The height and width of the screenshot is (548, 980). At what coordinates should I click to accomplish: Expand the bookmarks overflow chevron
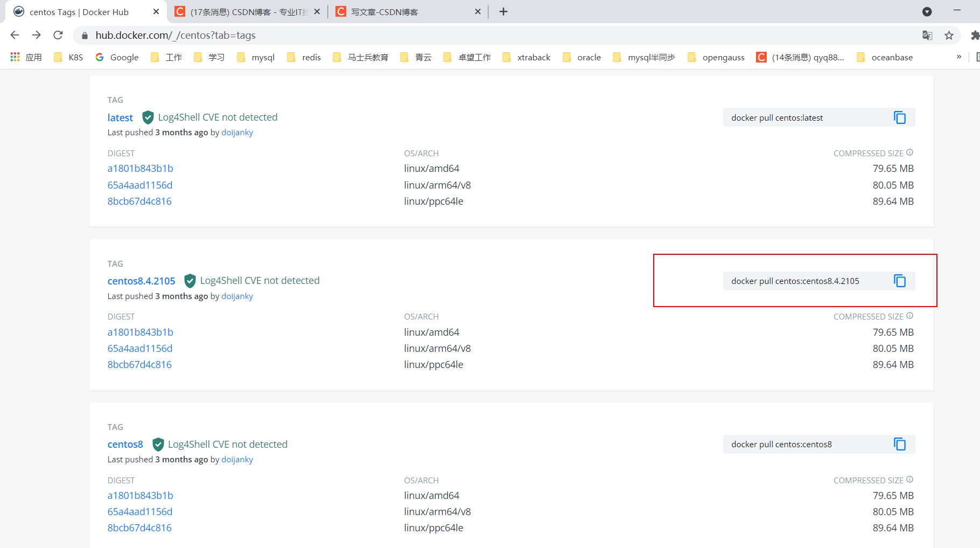click(x=959, y=57)
